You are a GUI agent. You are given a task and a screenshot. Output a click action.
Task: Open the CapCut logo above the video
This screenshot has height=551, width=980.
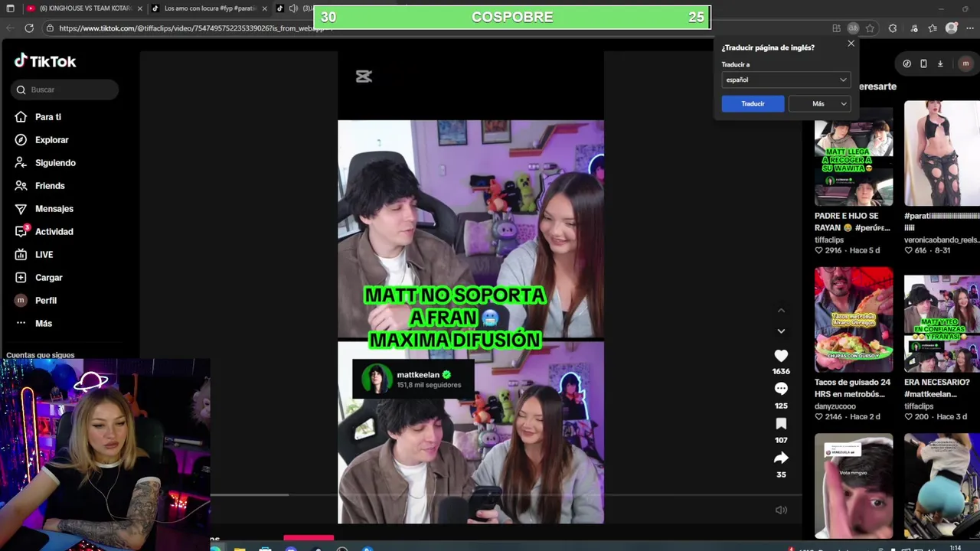coord(364,76)
